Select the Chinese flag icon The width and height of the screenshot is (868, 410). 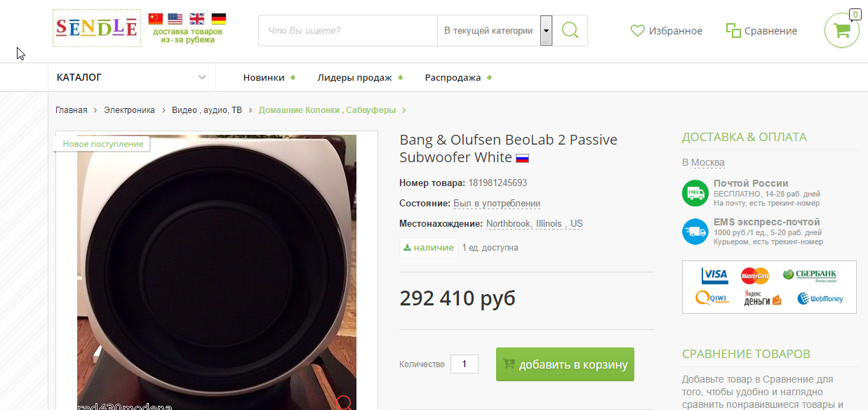[x=156, y=19]
